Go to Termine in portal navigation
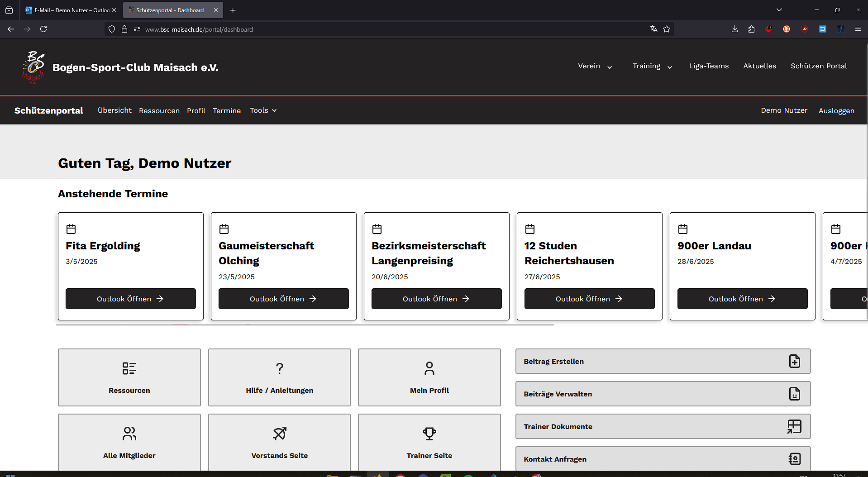 (x=226, y=110)
